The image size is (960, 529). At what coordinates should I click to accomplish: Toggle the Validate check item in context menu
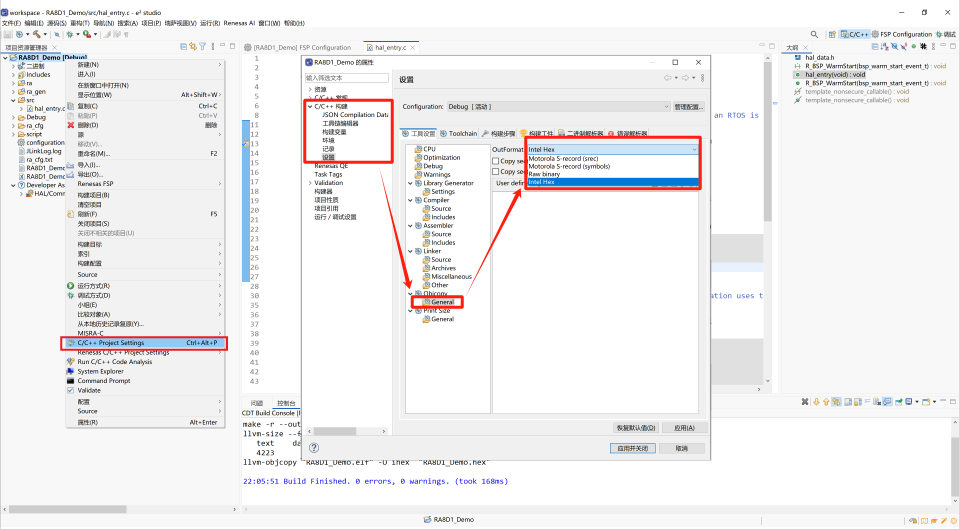[x=70, y=390]
